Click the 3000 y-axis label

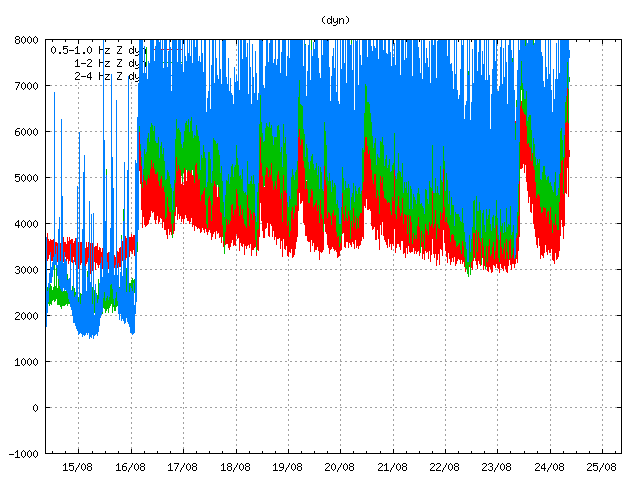point(26,270)
